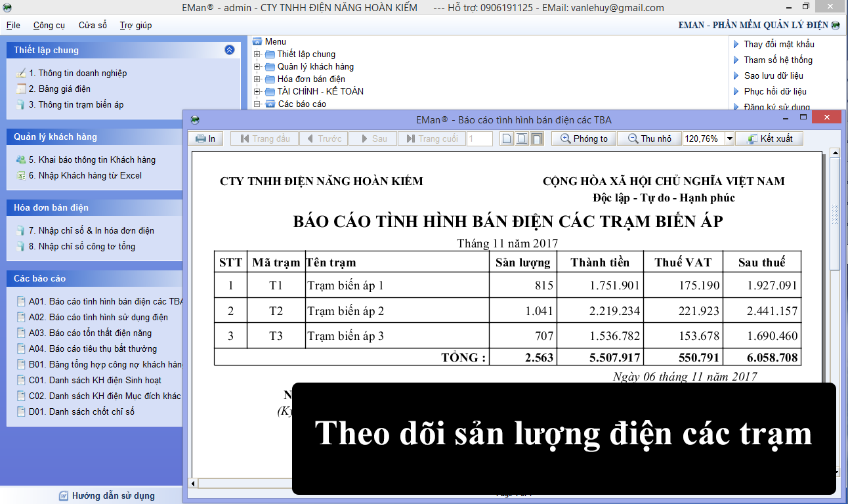Click report window title bar icon

pos(194,120)
